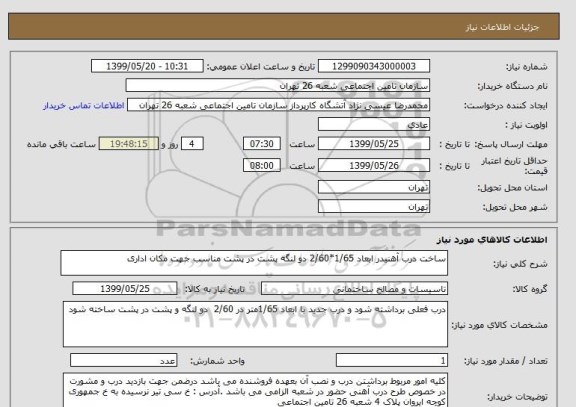Viewport: 576px width, 407px height.
Task: Click the price validity date 1399/05/26
Action: [374, 165]
